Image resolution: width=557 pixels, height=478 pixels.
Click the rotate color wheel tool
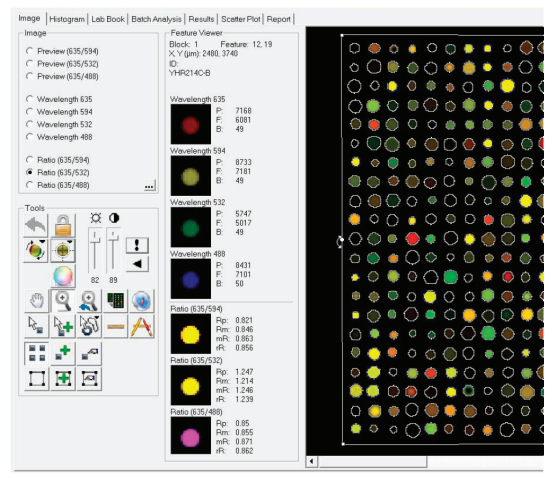(x=36, y=250)
